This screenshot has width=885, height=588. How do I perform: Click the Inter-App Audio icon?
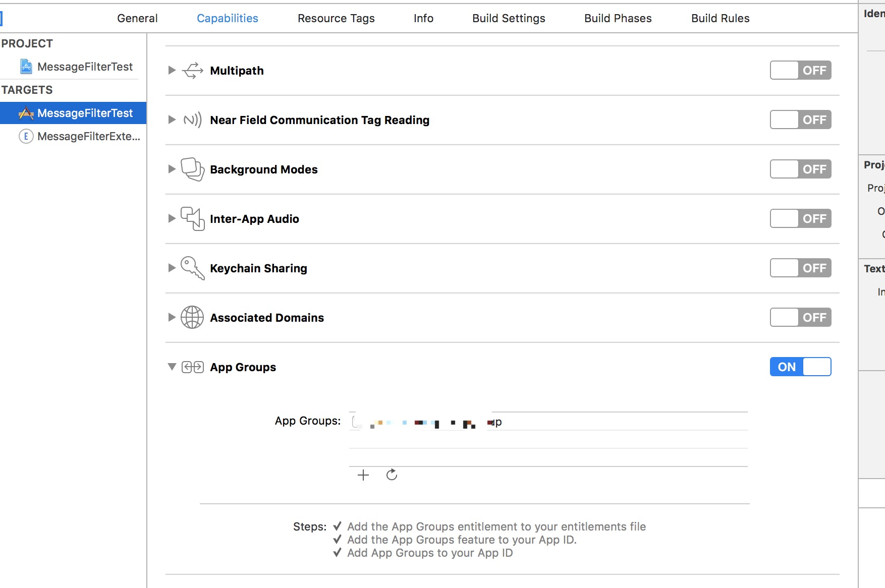coord(192,219)
